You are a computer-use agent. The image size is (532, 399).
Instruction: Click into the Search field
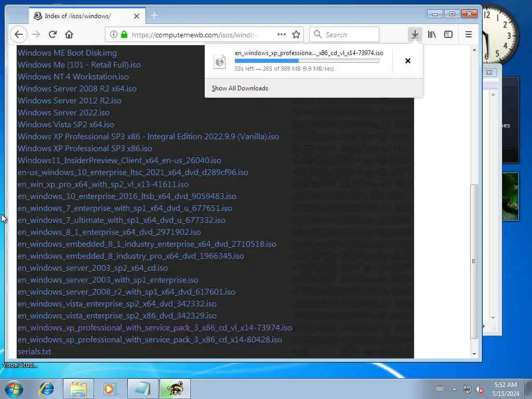pos(344,34)
